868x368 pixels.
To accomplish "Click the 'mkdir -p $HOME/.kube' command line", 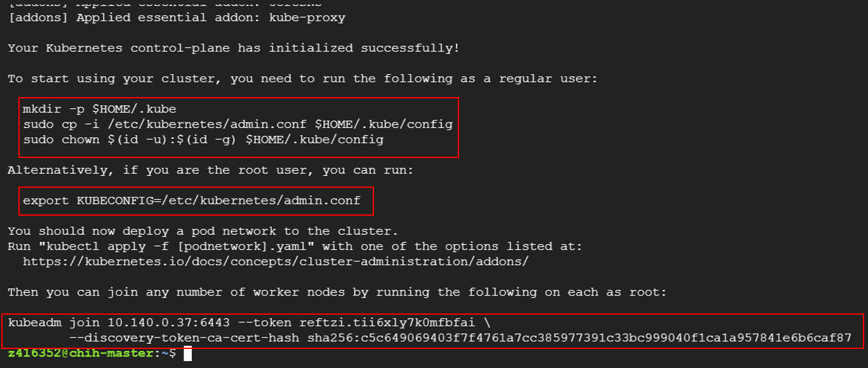I will pyautogui.click(x=99, y=109).
